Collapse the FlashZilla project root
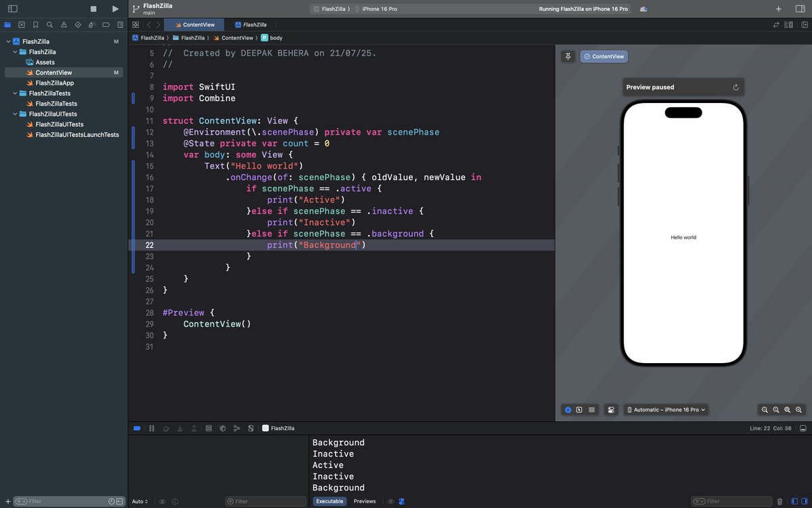812x508 pixels. click(x=7, y=41)
